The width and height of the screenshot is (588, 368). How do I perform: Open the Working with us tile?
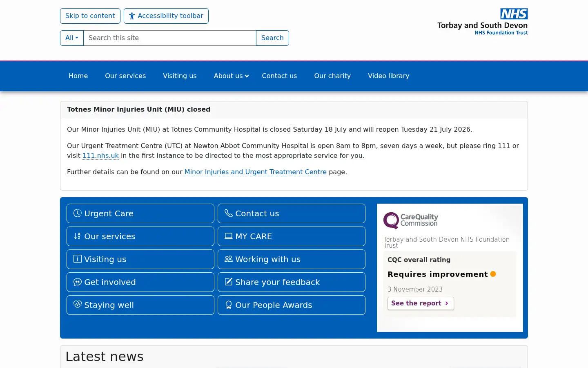point(292,259)
